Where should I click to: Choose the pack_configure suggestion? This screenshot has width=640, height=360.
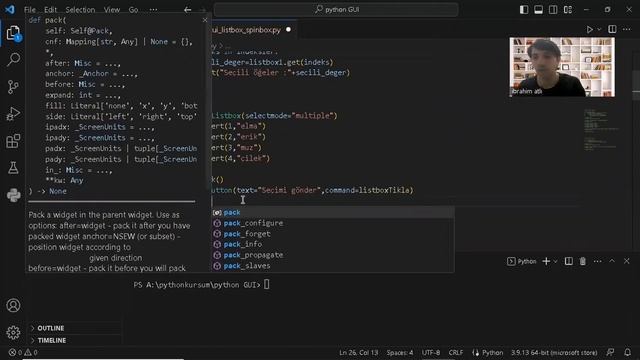[x=333, y=223]
